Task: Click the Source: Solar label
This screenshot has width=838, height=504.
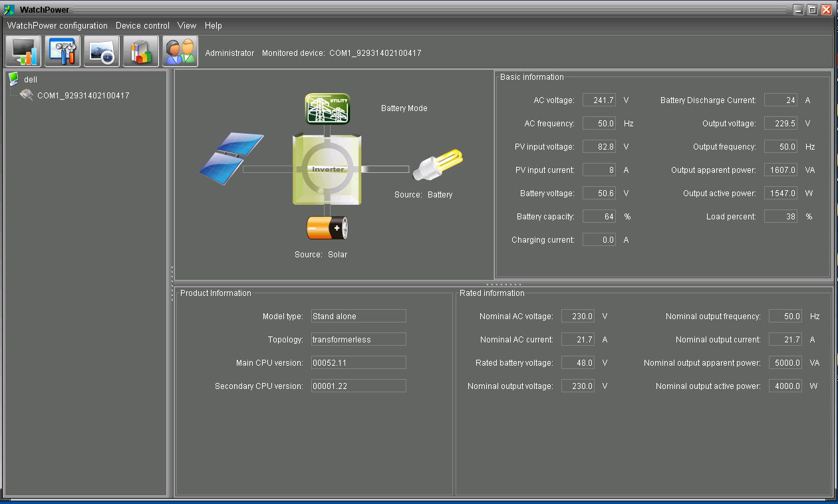Action: 321,255
